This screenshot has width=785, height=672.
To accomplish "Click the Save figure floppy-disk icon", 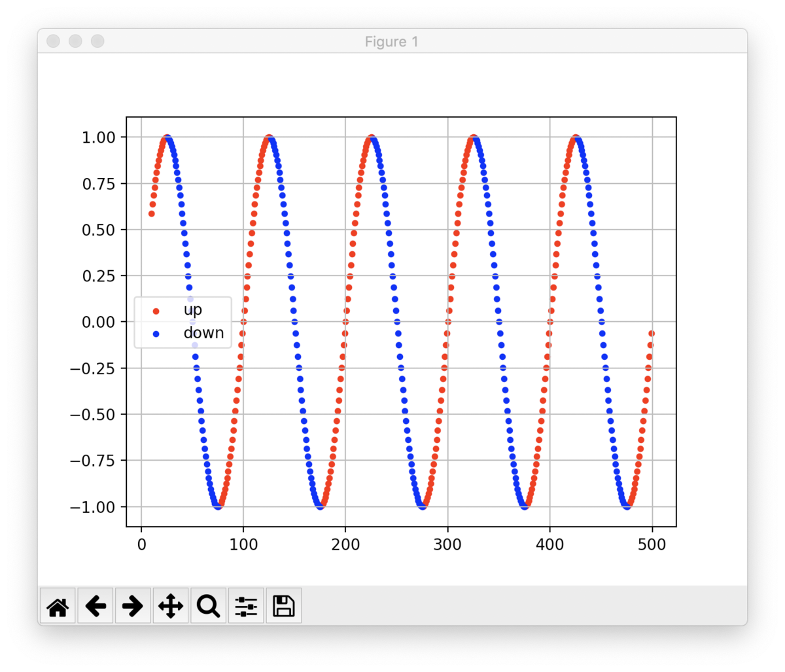I will click(x=283, y=606).
